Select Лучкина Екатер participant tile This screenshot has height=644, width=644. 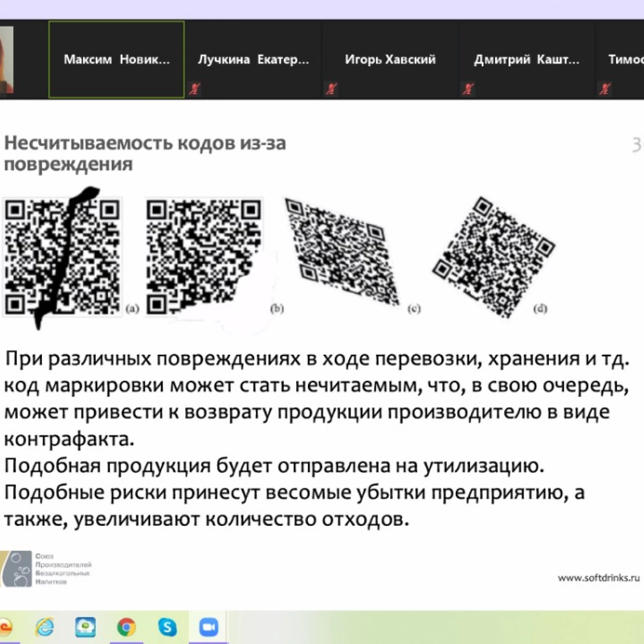coord(254,59)
